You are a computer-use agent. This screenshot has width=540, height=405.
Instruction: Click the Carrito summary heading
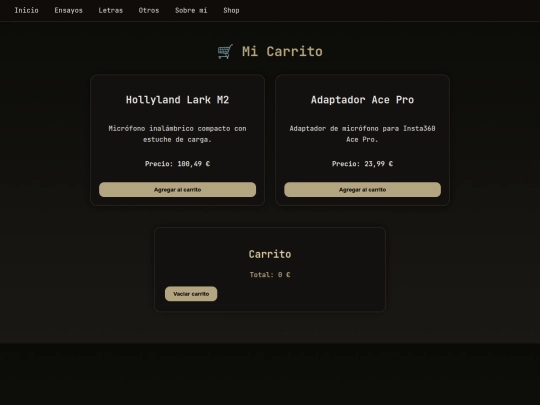(270, 254)
